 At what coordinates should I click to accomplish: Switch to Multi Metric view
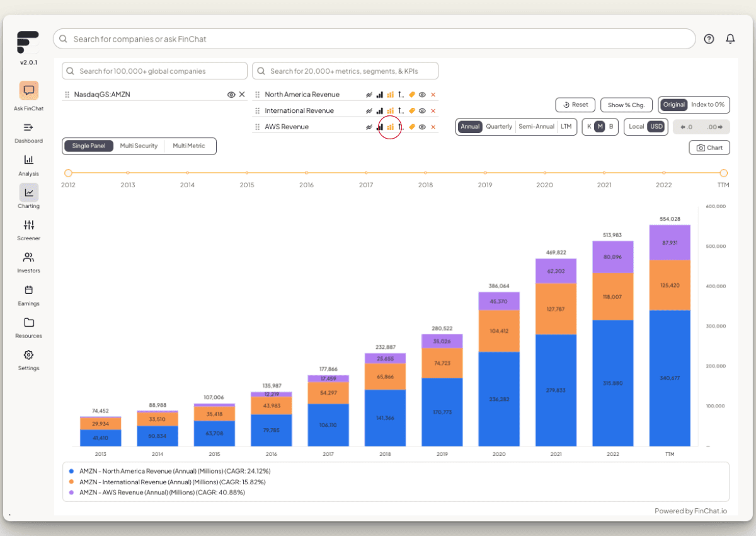point(189,146)
